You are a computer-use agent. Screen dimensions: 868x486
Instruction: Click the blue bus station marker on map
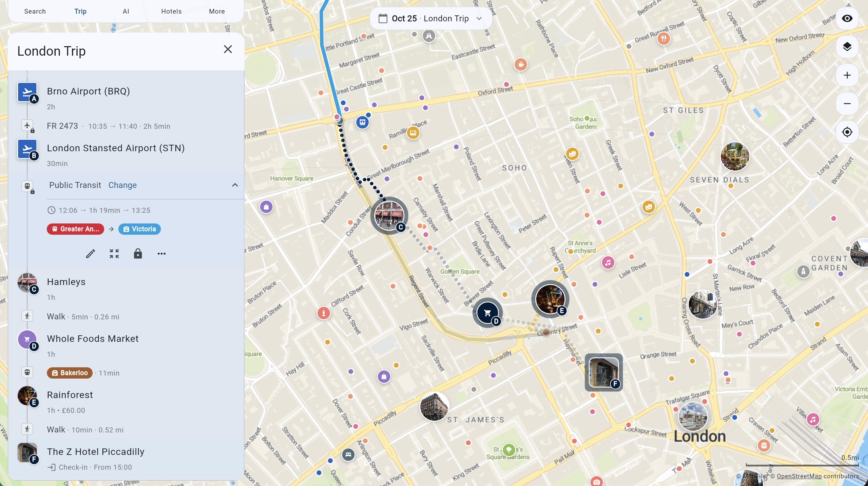(362, 122)
